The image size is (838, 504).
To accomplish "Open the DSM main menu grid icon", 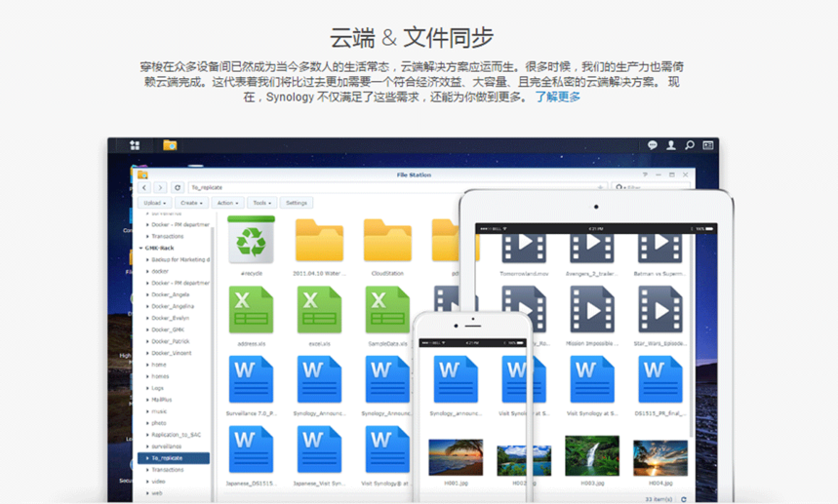I will point(135,145).
